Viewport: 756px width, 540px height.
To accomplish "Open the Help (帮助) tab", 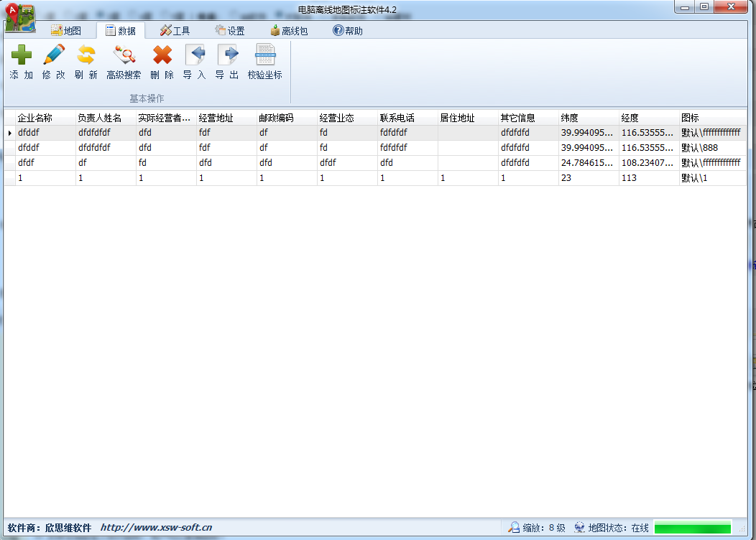I will click(348, 31).
